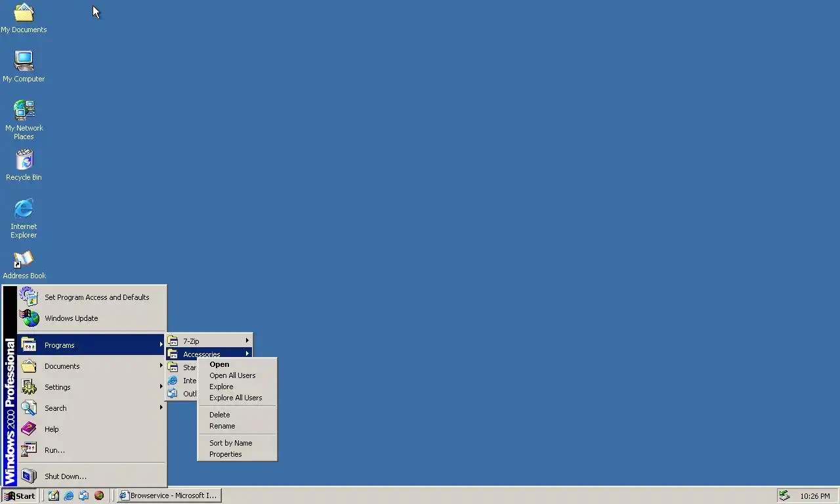Click the Outlook Express icon in Programs submenu
This screenshot has height=504, width=840.
click(x=173, y=393)
